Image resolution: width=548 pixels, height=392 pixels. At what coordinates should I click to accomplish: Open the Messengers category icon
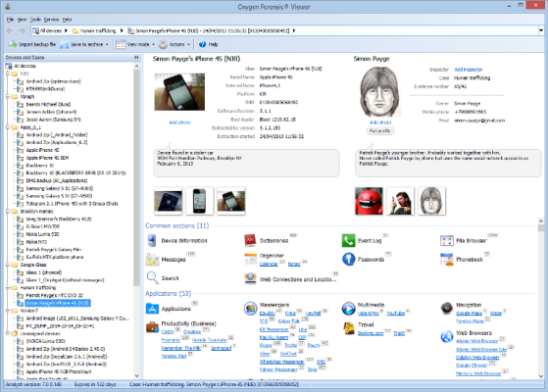click(x=251, y=309)
